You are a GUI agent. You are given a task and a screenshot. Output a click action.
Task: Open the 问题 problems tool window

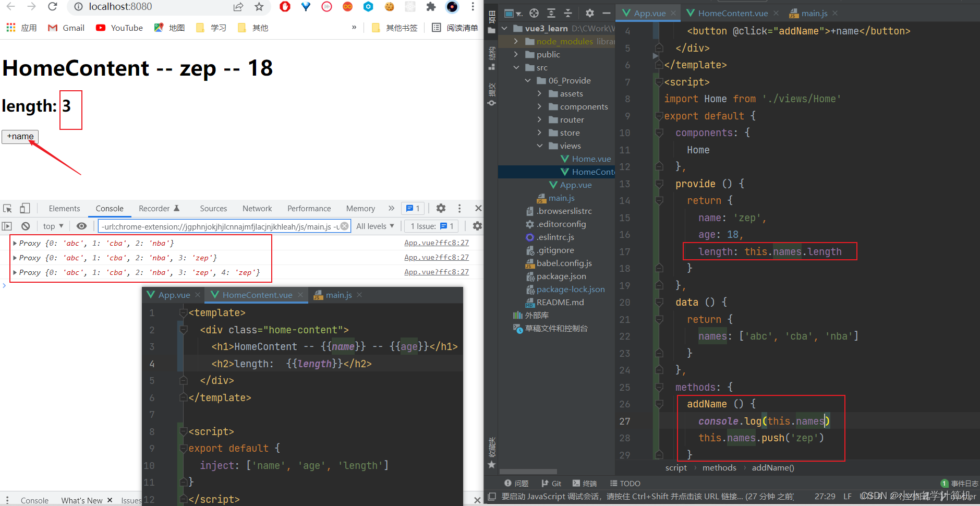[x=516, y=484]
